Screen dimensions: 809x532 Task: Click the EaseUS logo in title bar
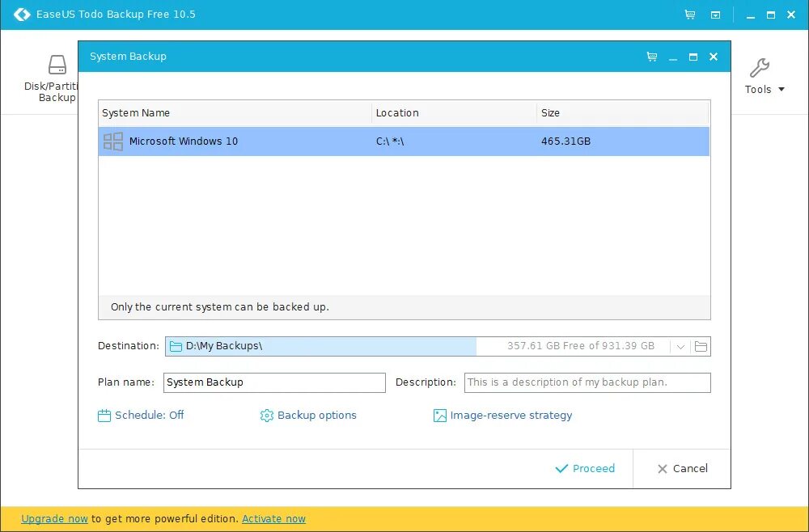[22, 15]
